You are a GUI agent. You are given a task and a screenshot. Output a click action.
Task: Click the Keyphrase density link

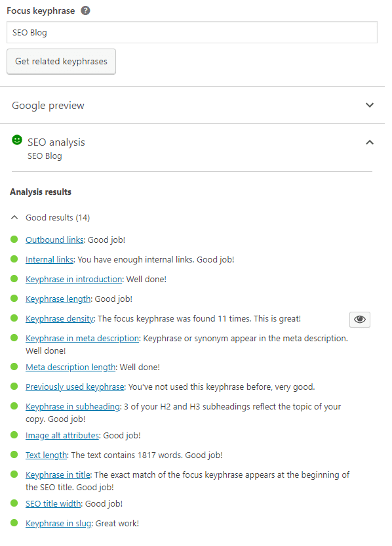60,319
